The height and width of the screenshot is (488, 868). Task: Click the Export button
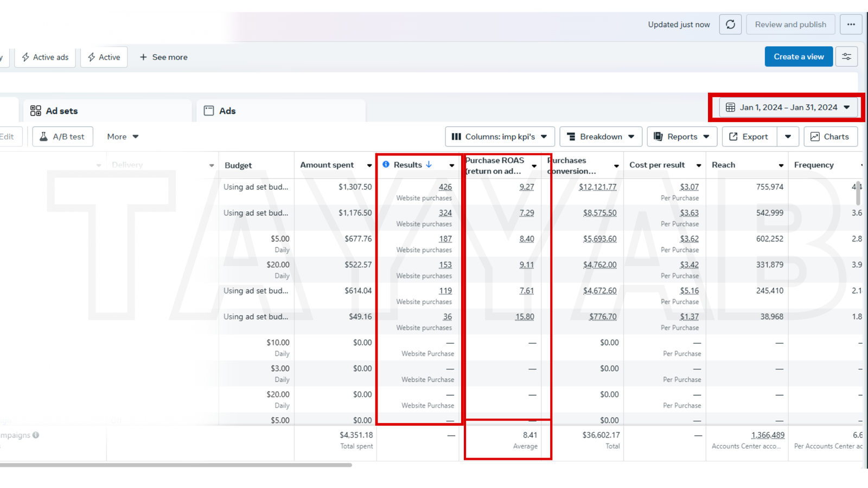[x=749, y=137]
